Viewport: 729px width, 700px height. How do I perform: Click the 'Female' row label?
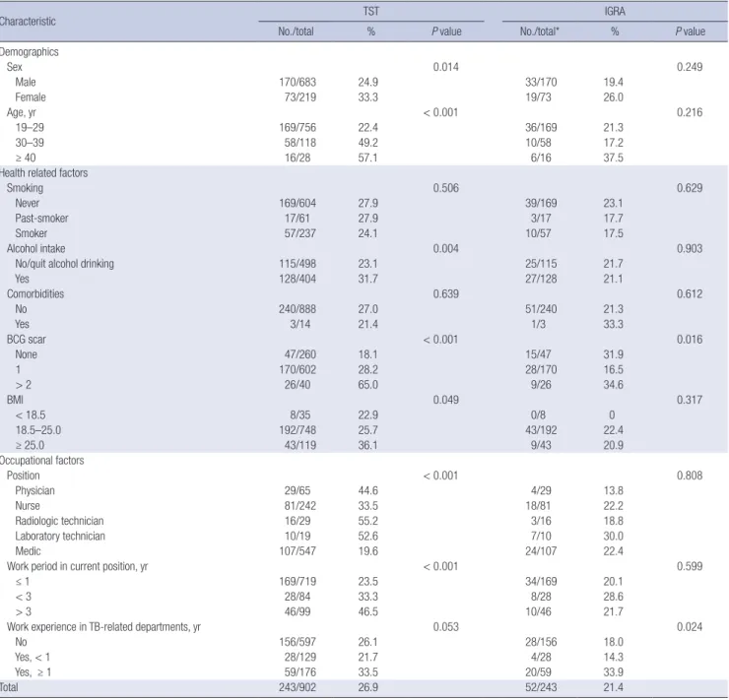pyautogui.click(x=31, y=97)
